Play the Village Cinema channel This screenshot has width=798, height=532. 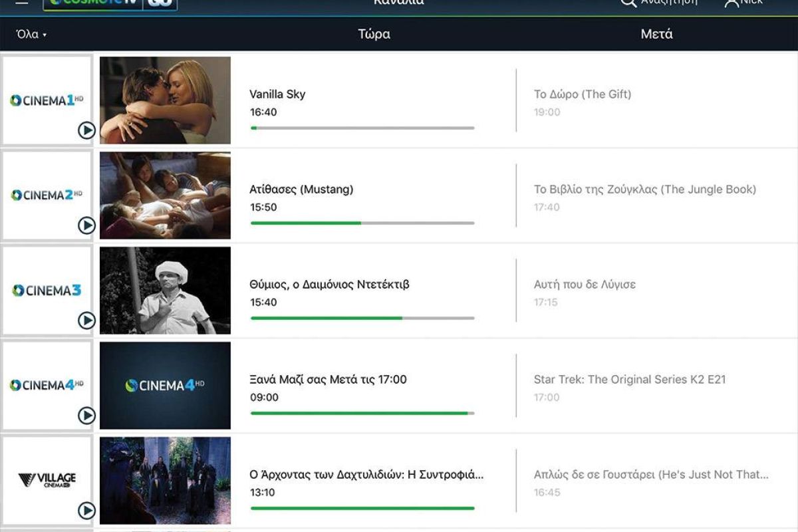tap(86, 511)
